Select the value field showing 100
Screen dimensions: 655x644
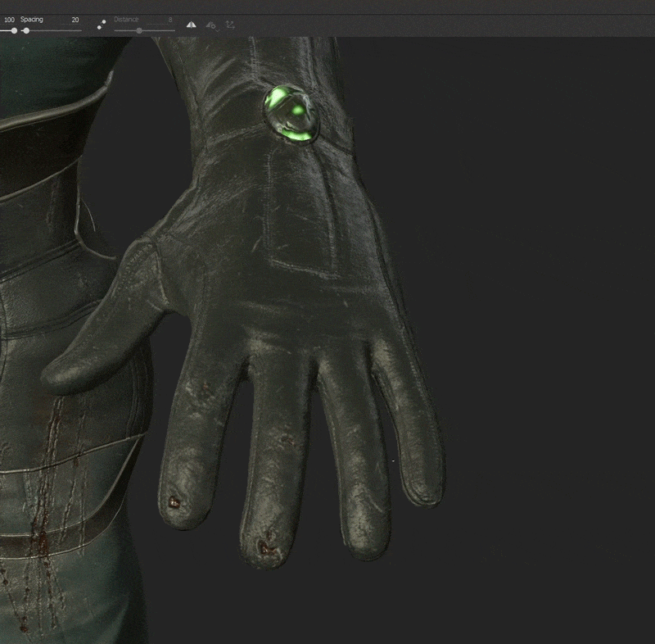9,19
